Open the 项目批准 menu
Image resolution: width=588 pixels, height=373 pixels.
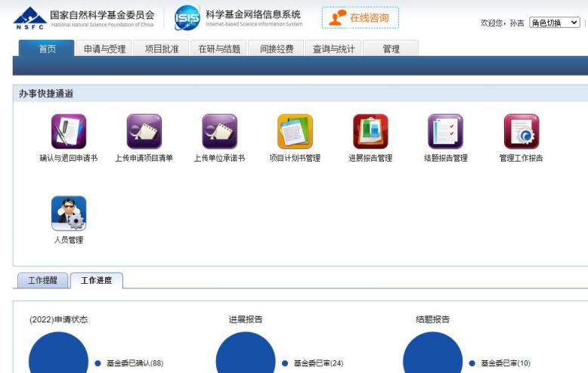162,49
